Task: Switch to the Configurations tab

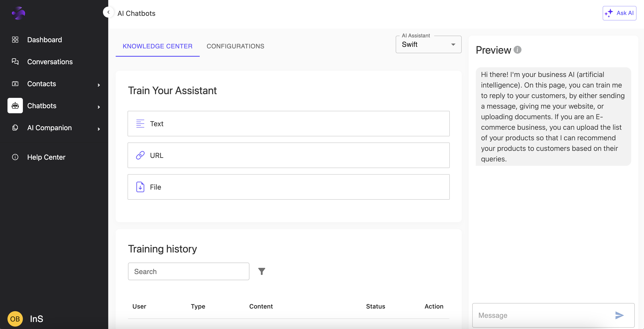Action: pos(235,46)
